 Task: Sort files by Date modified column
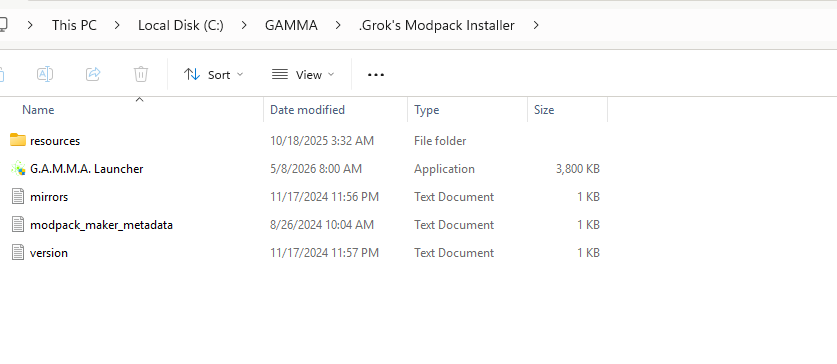point(307,110)
